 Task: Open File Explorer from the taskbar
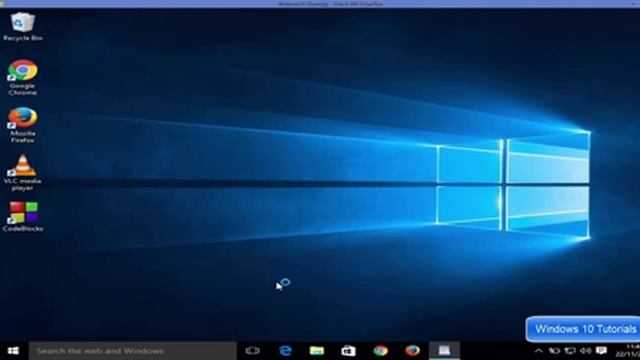[317, 351]
